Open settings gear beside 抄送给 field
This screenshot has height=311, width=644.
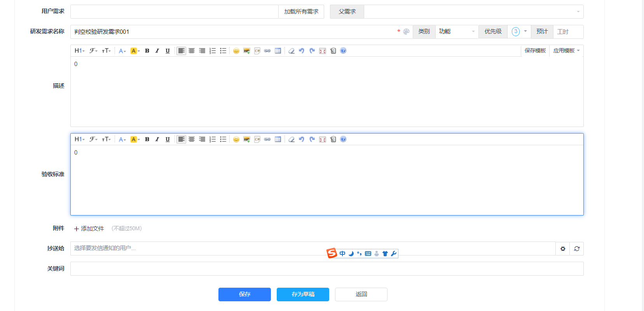click(563, 248)
